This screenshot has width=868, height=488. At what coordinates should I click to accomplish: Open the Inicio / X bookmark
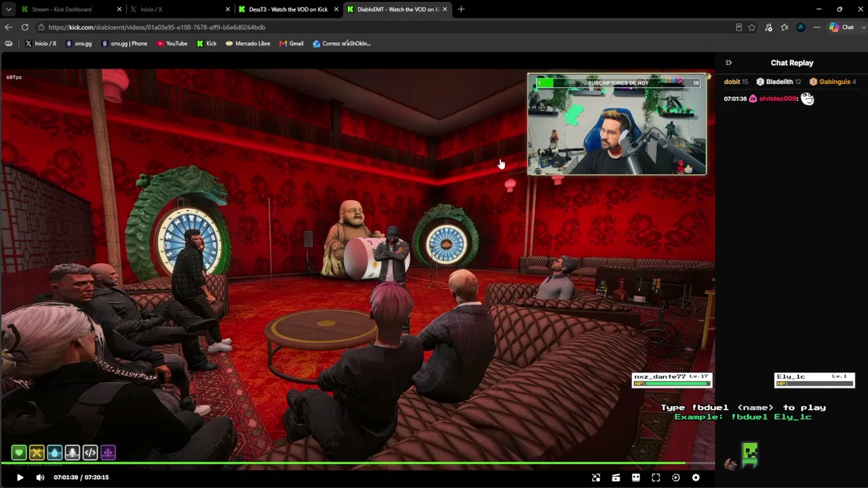pyautogui.click(x=41, y=43)
